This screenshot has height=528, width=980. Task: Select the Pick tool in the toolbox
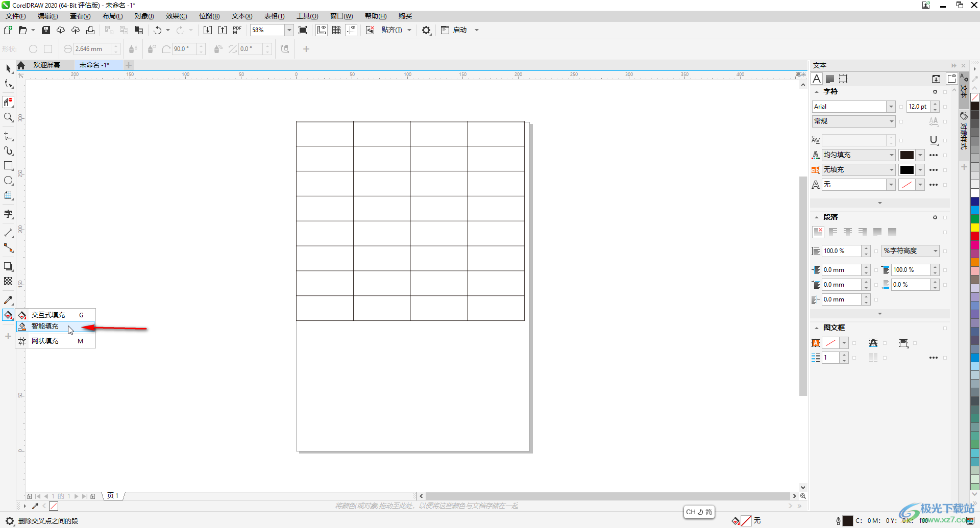(8, 68)
